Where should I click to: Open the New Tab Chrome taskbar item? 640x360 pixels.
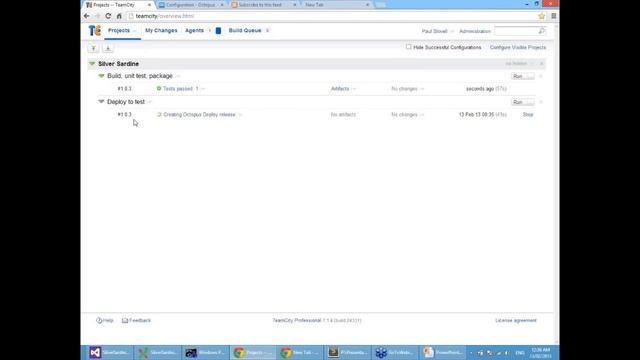pos(300,352)
